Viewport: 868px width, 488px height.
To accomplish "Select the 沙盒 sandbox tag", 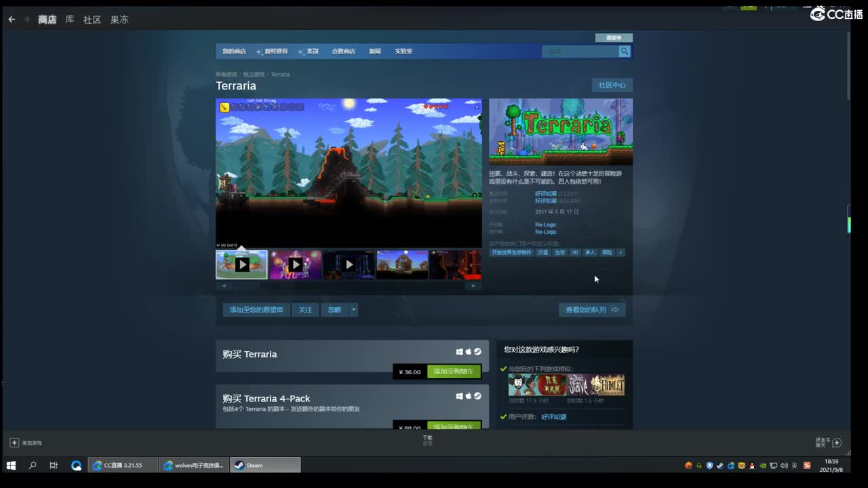I will coord(543,253).
